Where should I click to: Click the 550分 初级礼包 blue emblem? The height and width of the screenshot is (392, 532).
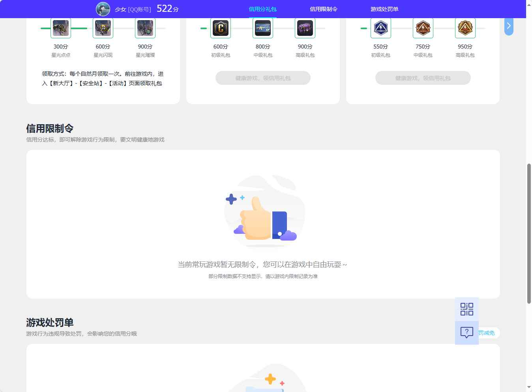click(381, 28)
